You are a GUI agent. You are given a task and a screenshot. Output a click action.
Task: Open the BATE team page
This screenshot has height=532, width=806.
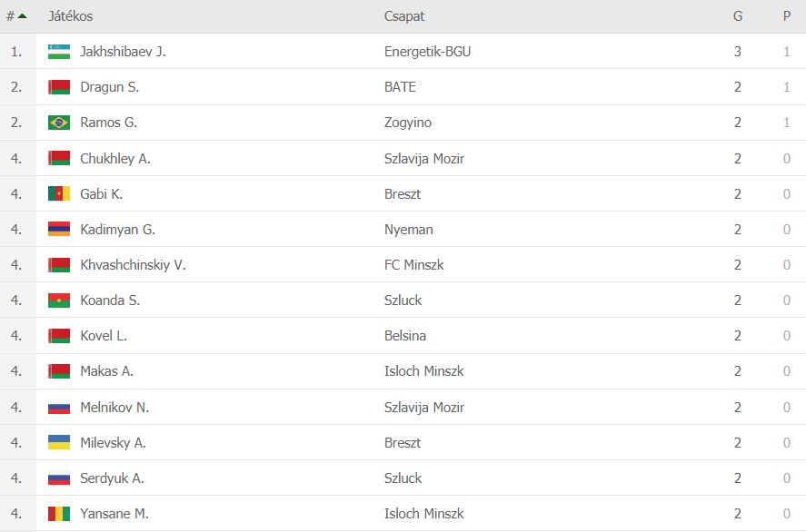(400, 87)
